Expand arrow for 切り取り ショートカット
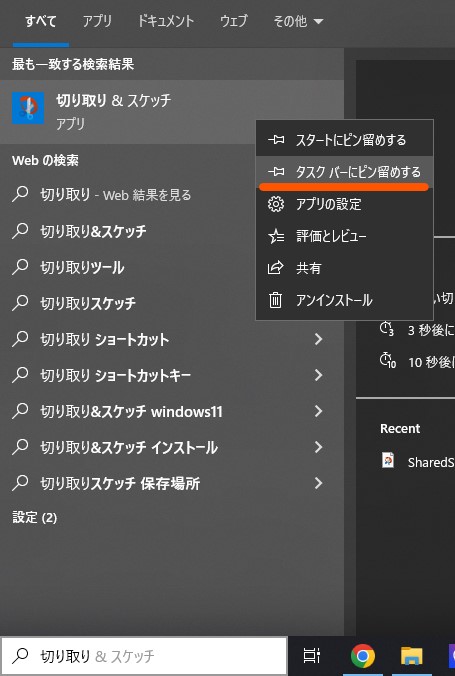The height and width of the screenshot is (676, 455). pyautogui.click(x=318, y=339)
